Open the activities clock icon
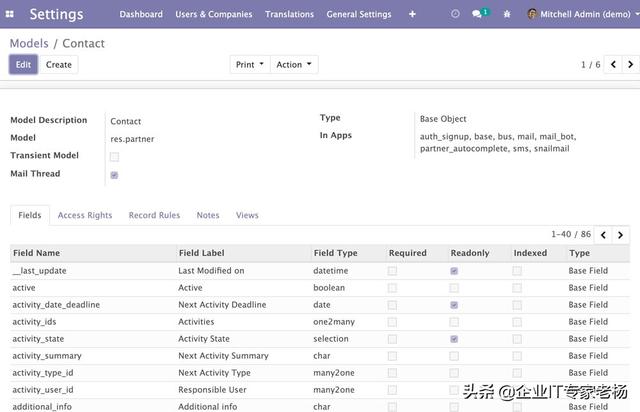 click(455, 14)
